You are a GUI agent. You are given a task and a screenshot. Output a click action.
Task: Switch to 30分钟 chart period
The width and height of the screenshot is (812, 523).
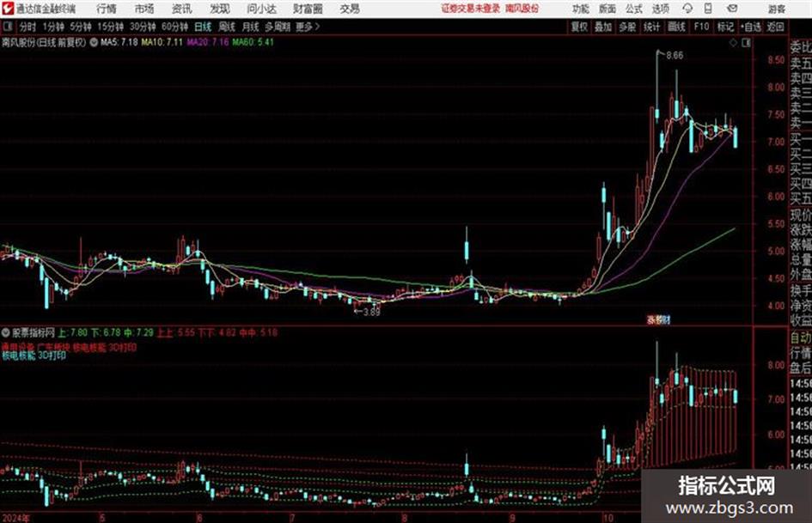pos(143,27)
